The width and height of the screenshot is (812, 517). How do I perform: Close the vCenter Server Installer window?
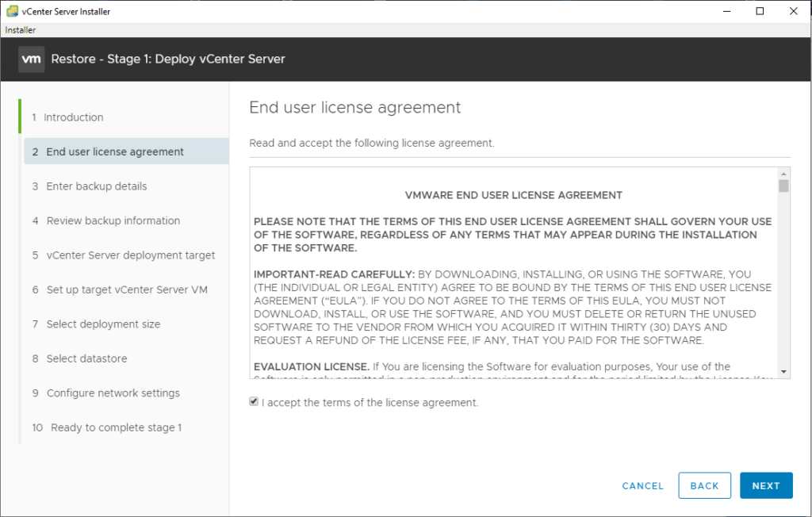793,11
